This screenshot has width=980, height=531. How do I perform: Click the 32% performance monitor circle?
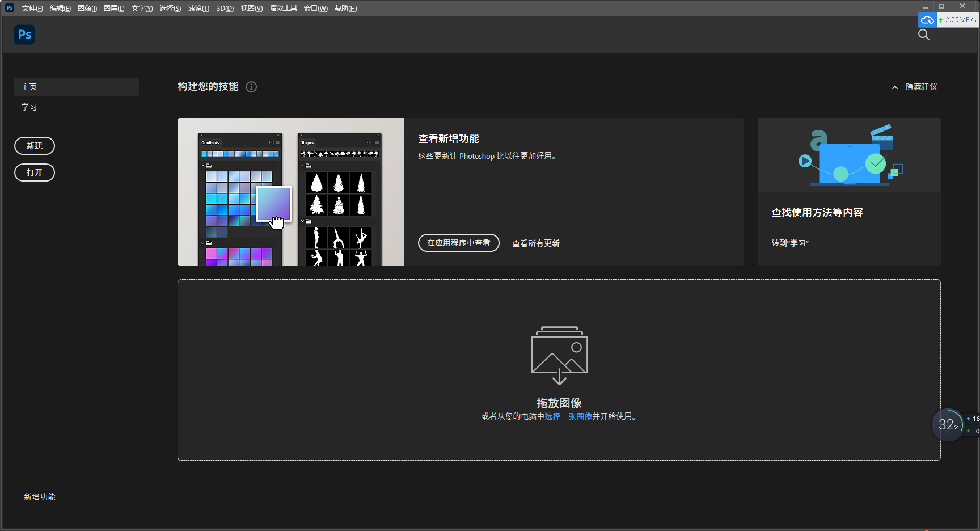point(948,424)
